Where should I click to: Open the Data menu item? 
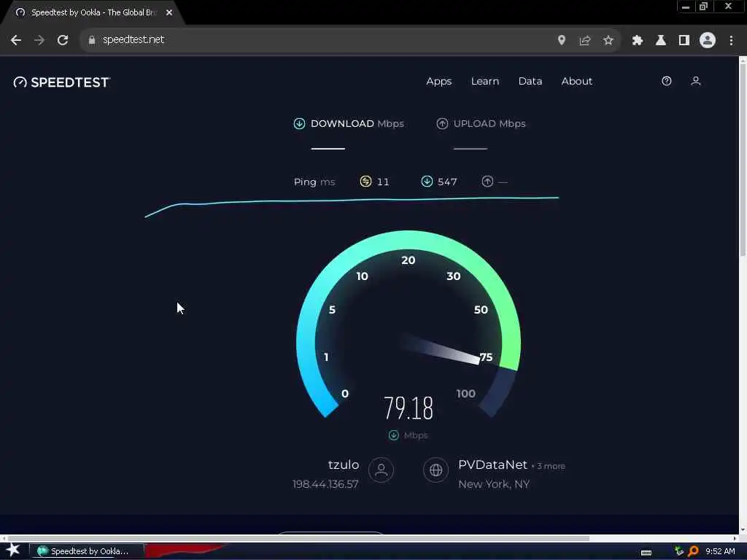(530, 82)
